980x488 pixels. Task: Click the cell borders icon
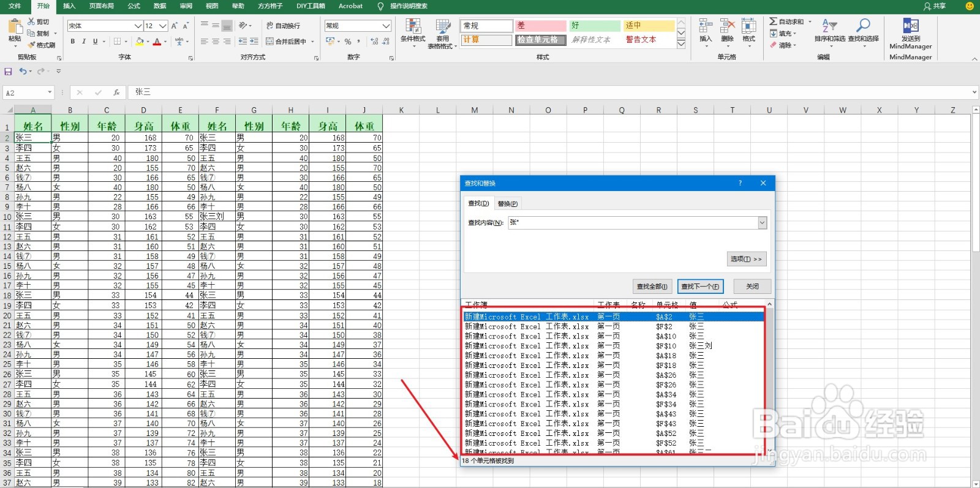click(x=118, y=42)
